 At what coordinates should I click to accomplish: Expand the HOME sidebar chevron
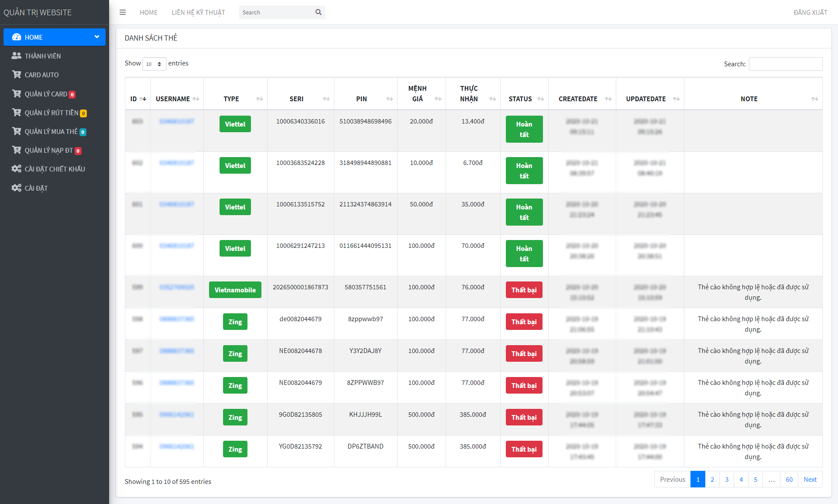(x=97, y=37)
